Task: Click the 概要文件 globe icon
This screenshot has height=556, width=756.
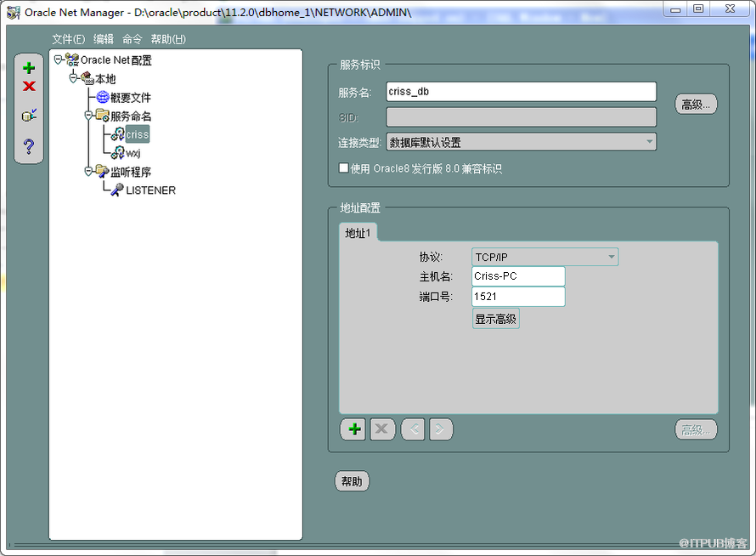Action: click(x=103, y=97)
